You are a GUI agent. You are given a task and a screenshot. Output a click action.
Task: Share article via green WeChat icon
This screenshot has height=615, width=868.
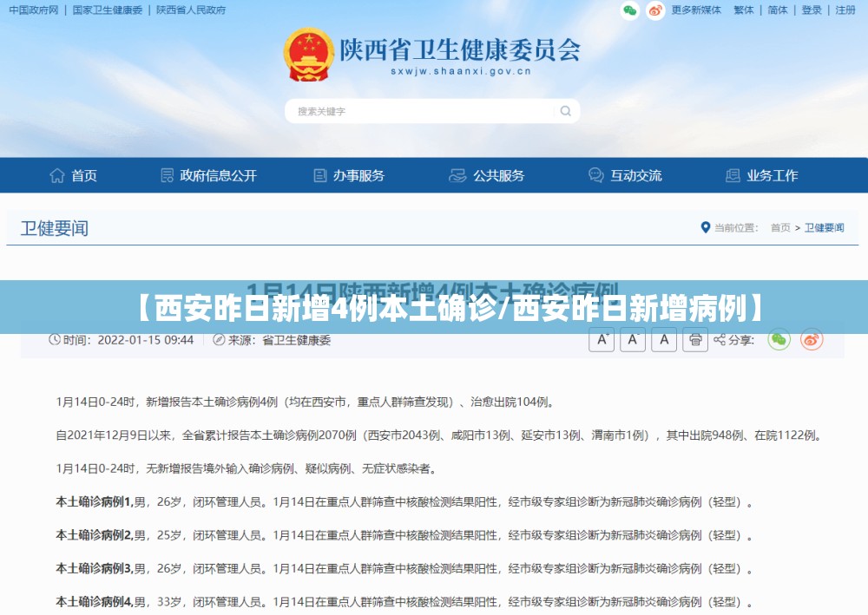[779, 339]
